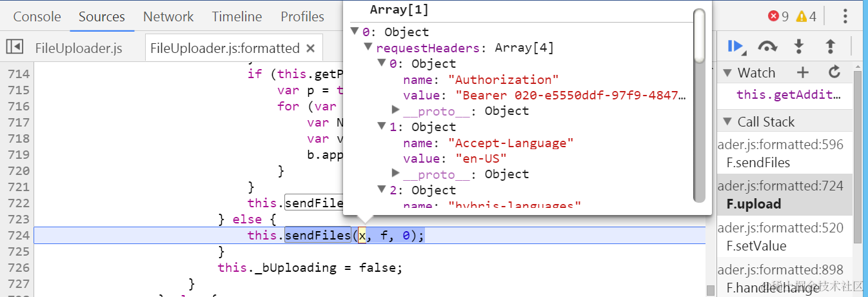Toggle the file navigator sidebar icon
868x297 pixels.
pyautogui.click(x=15, y=47)
